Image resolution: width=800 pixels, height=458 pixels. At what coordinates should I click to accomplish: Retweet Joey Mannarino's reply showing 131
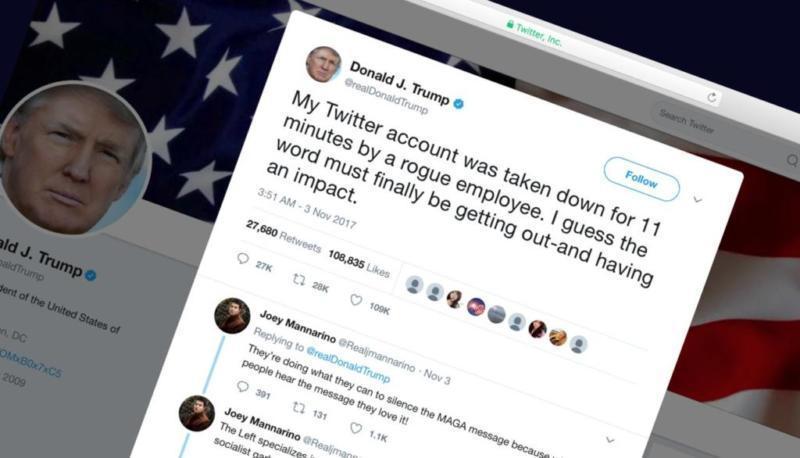298,408
